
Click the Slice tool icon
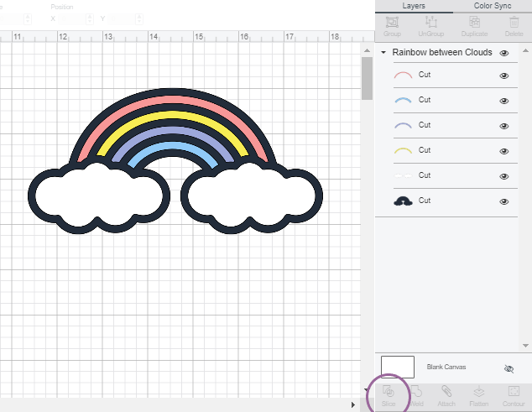(x=389, y=392)
